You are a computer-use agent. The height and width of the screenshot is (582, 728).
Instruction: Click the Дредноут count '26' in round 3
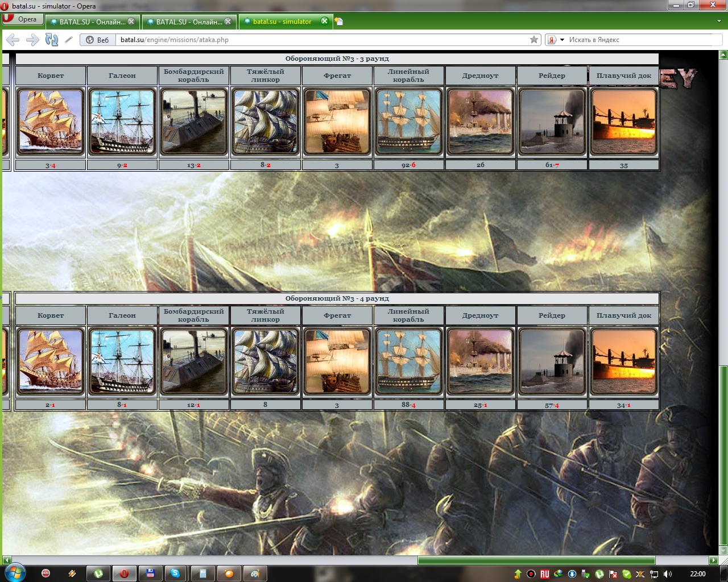[x=481, y=165]
